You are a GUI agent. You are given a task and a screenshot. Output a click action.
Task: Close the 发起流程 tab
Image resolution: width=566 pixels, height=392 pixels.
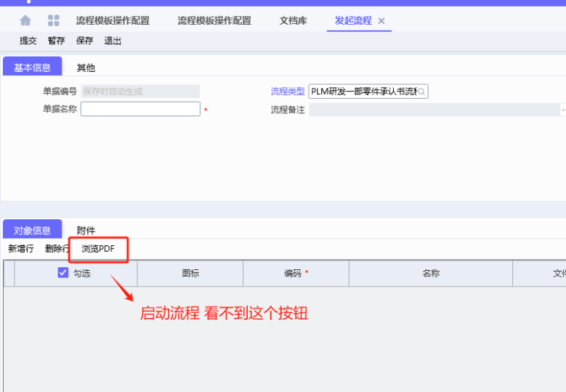click(381, 21)
